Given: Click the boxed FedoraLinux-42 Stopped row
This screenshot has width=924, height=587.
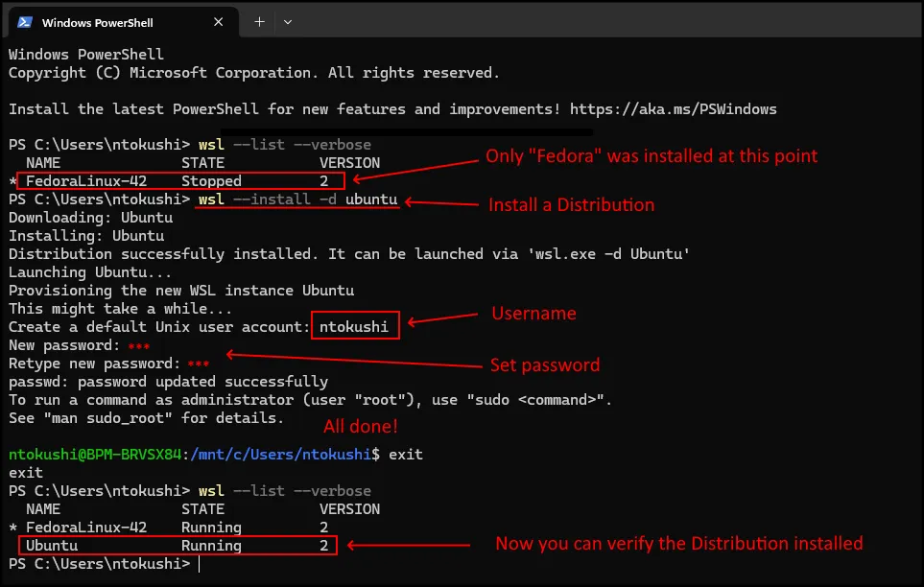Looking at the screenshot, I should click(x=181, y=180).
